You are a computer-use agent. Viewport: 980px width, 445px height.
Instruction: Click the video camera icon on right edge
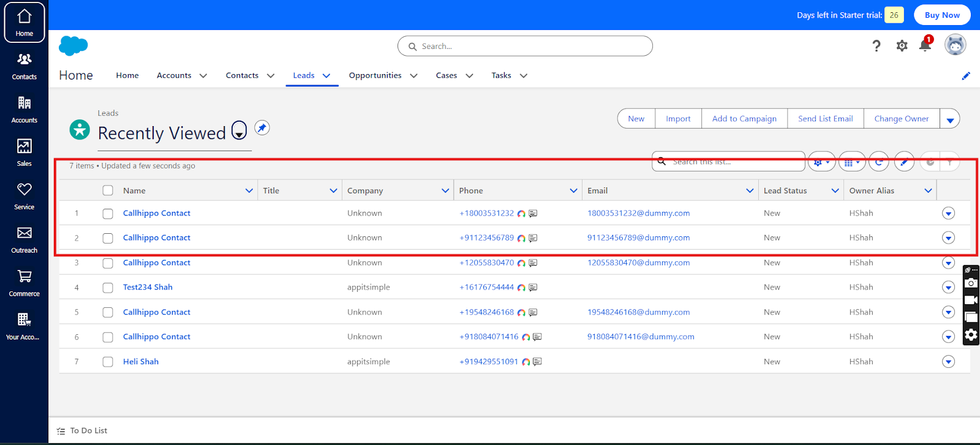971,300
